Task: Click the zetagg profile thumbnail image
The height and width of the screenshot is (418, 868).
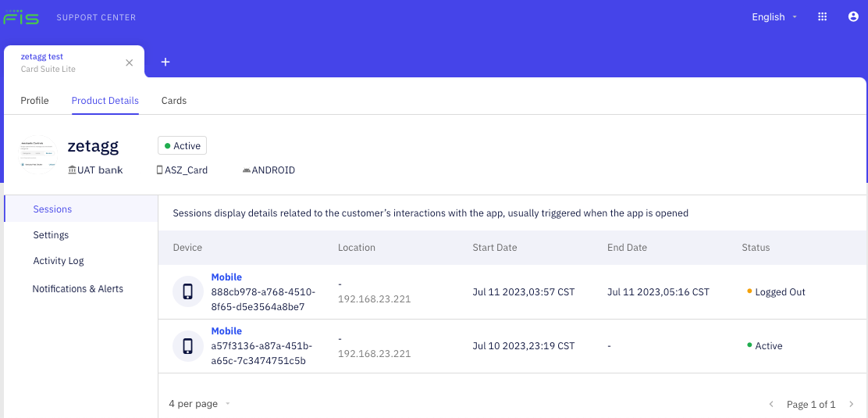Action: tap(38, 155)
